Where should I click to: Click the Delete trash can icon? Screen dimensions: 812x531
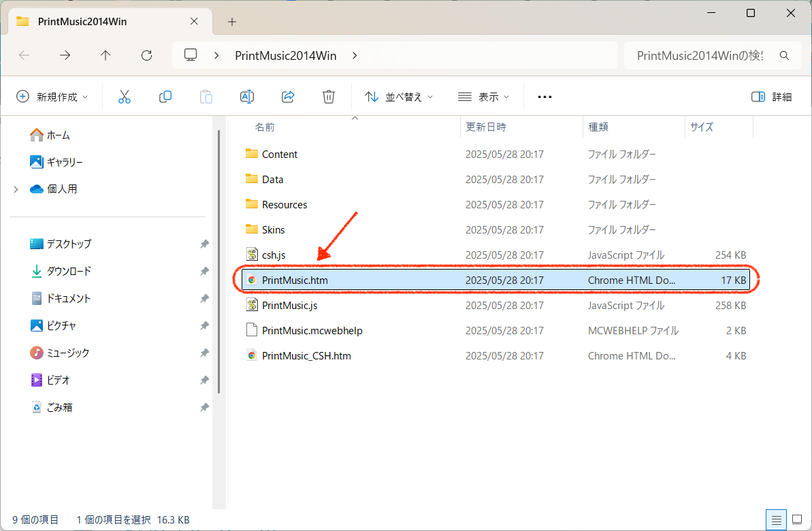[x=328, y=97]
